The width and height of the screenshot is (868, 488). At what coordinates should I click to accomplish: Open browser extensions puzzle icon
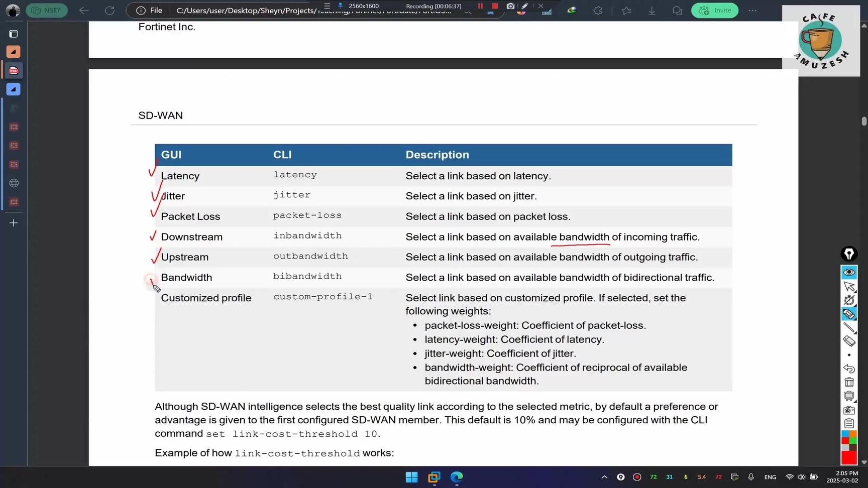click(x=598, y=10)
